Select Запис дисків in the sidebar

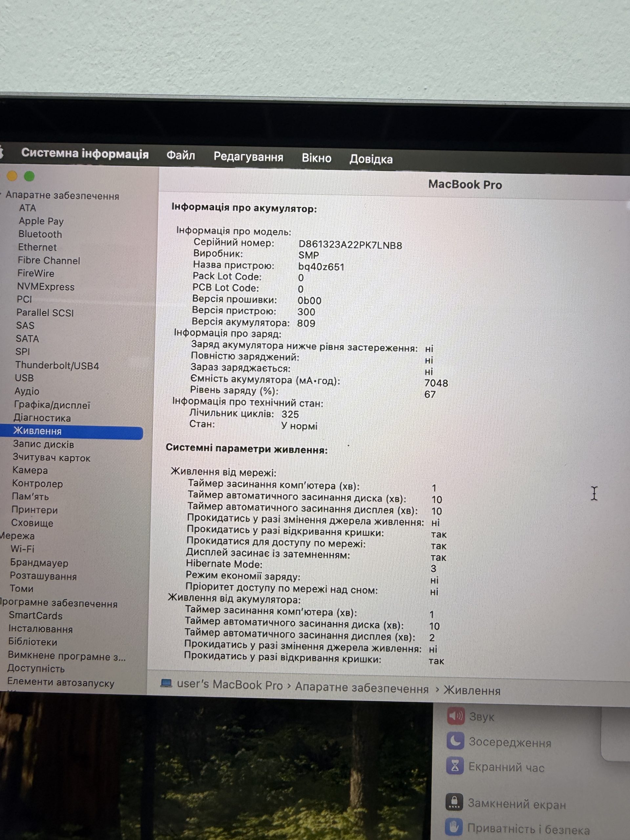43,444
